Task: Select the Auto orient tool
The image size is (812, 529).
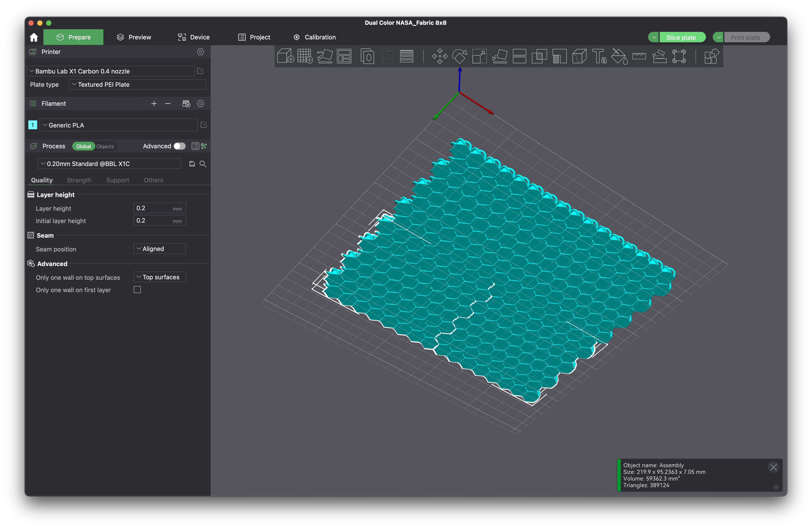Action: click(325, 56)
